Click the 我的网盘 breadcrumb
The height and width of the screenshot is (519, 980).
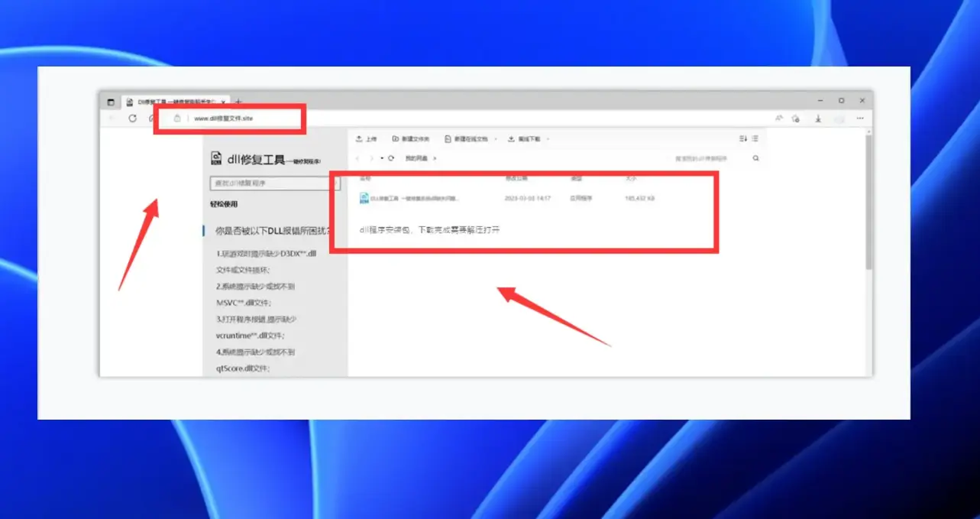pos(416,158)
